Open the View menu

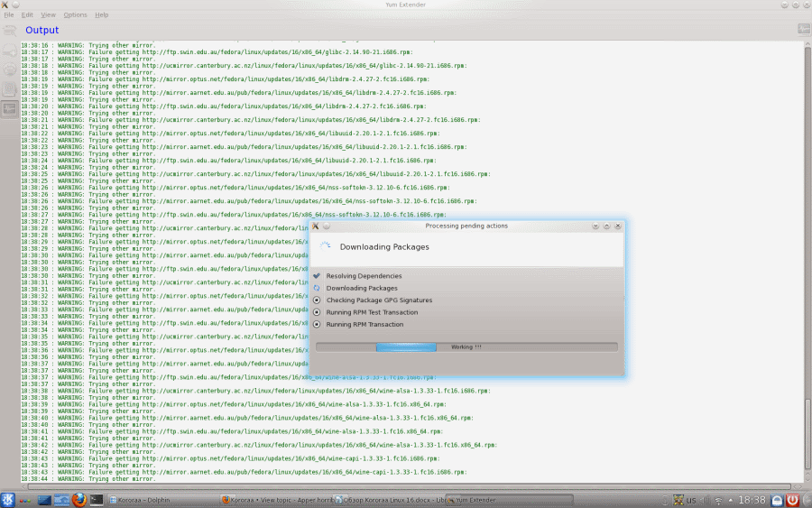48,15
